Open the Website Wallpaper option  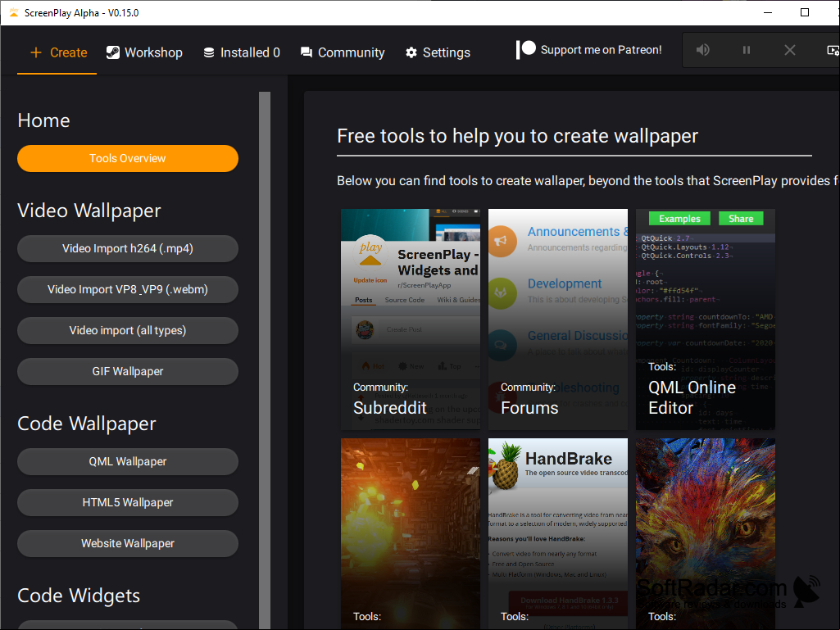click(x=128, y=543)
